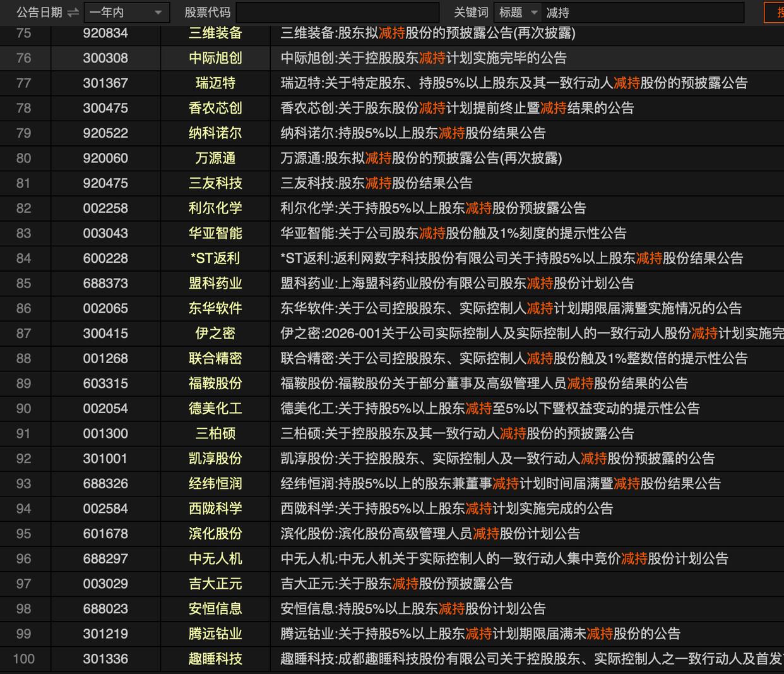Select row number 100
This screenshot has height=674, width=784.
point(24,659)
